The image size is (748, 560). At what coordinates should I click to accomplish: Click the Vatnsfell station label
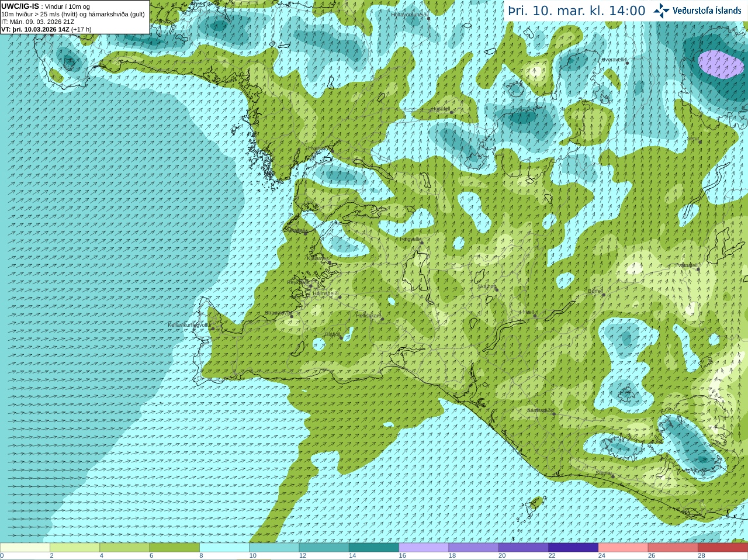[687, 265]
